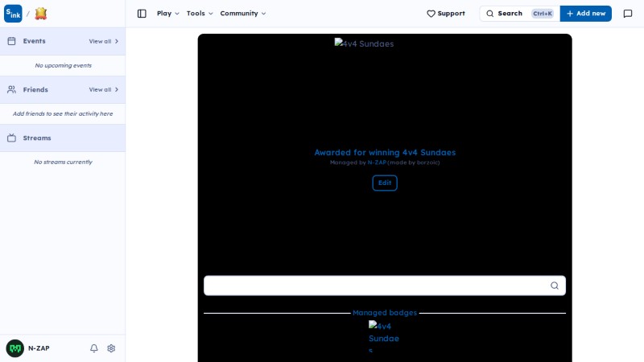Open the Events section heading
This screenshot has width=644, height=362.
[34, 41]
